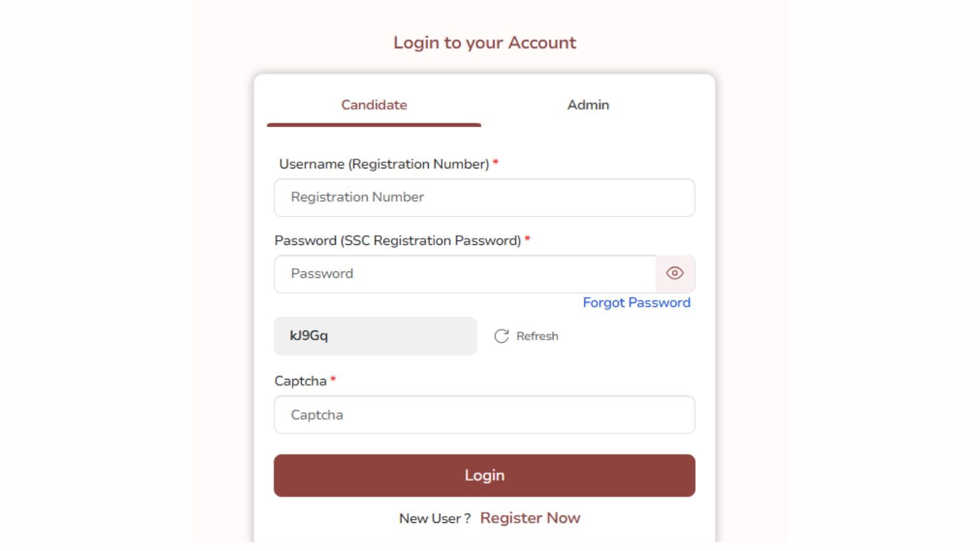The height and width of the screenshot is (551, 980).
Task: Select the Candidate tab
Action: (374, 105)
